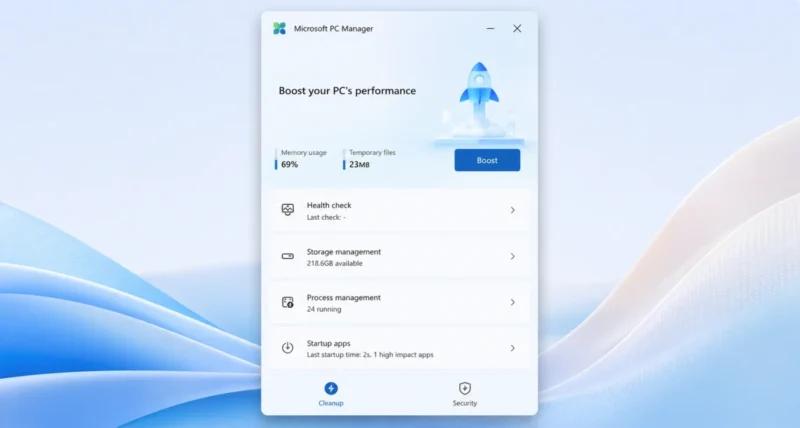Click the 'Boost your PC's performance' heading

[x=347, y=91]
